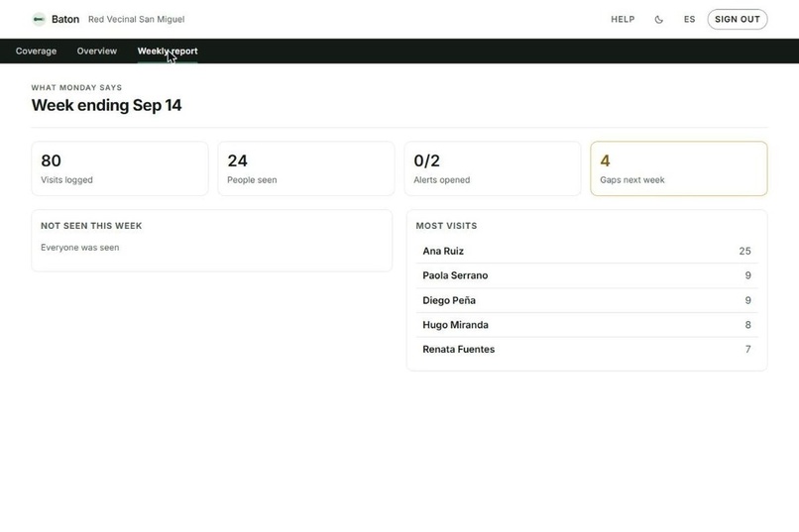Go to the Coverage tab
The image size is (799, 532).
[x=36, y=51]
